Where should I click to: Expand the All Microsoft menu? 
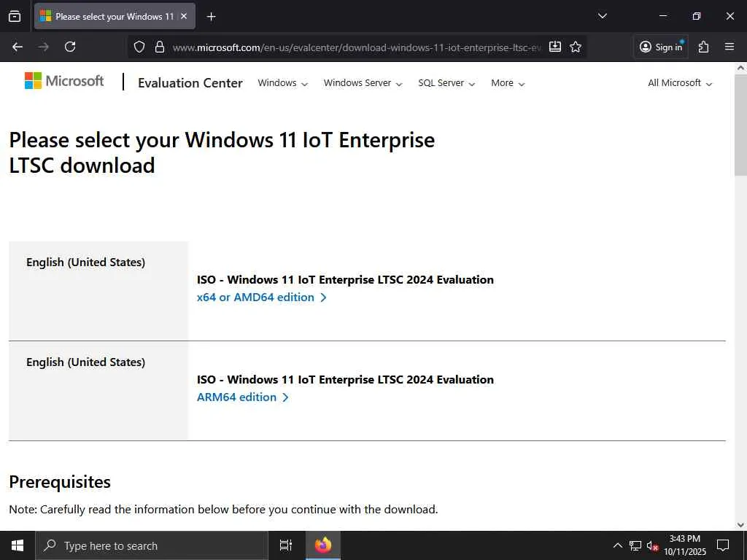679,83
